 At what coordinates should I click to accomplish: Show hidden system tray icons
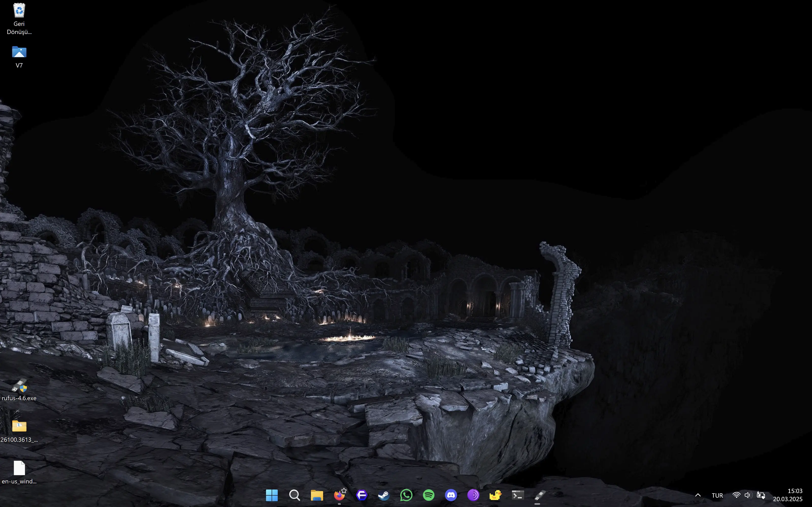click(x=698, y=495)
